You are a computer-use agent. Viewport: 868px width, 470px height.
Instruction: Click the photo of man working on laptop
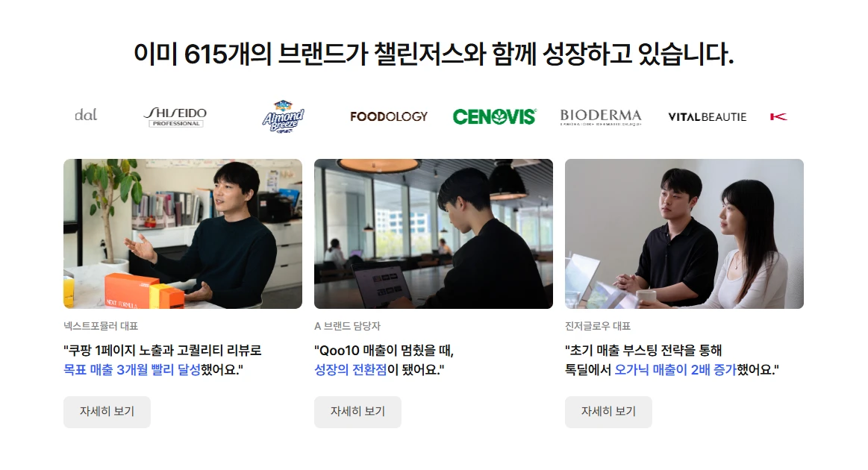pos(434,234)
